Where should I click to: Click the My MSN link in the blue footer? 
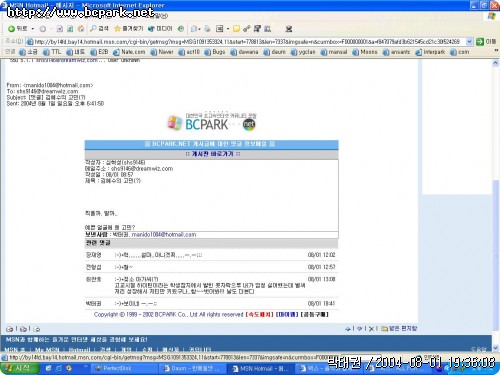(47, 350)
